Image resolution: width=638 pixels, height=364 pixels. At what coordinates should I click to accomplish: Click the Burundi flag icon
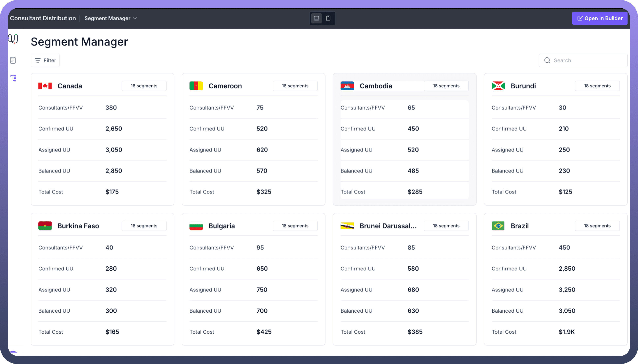pyautogui.click(x=498, y=86)
